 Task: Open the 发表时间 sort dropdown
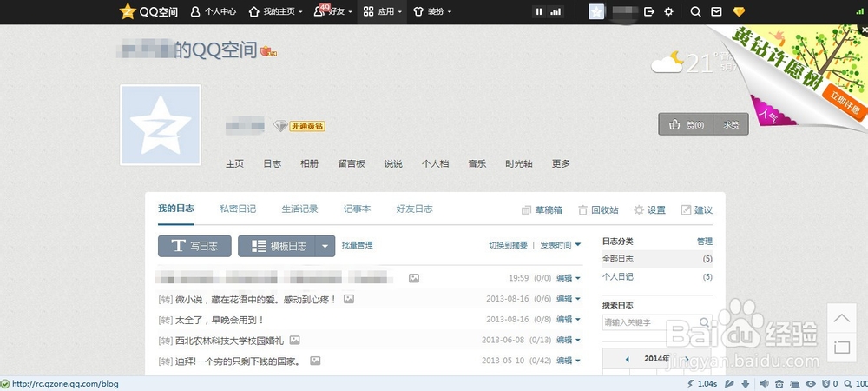pyautogui.click(x=560, y=245)
